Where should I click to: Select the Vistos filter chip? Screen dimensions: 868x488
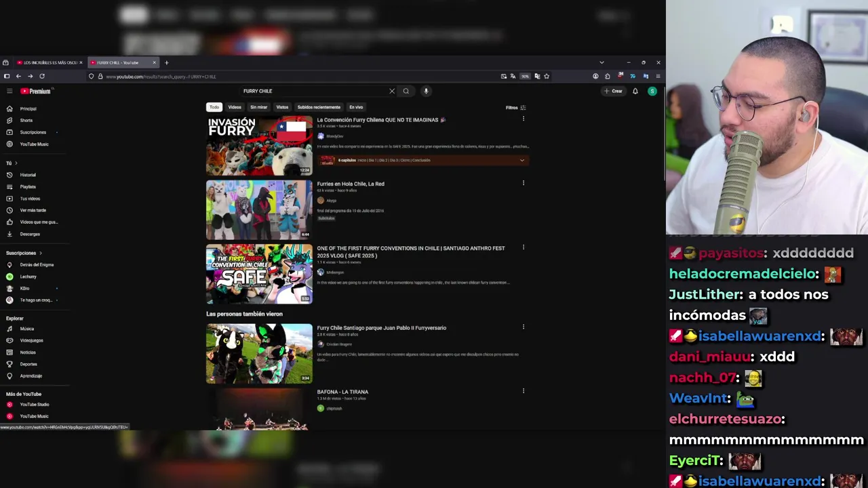[282, 107]
